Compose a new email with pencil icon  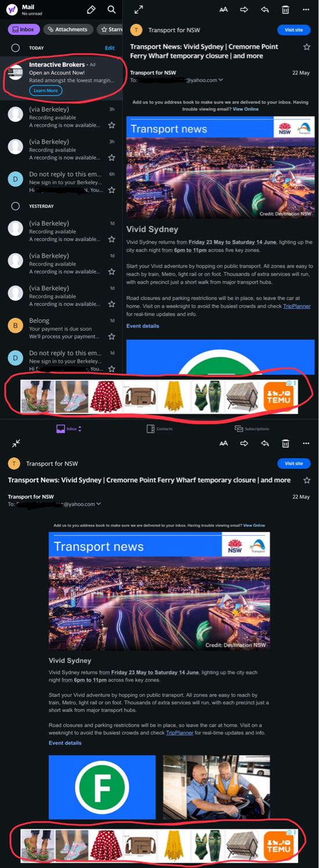[x=91, y=10]
